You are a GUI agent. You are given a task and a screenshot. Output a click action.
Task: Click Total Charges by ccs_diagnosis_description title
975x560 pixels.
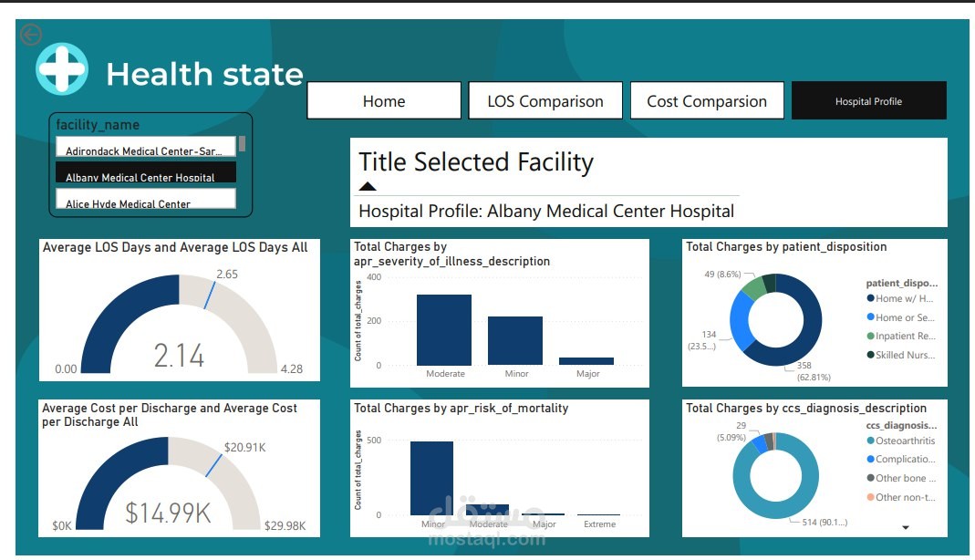(806, 409)
